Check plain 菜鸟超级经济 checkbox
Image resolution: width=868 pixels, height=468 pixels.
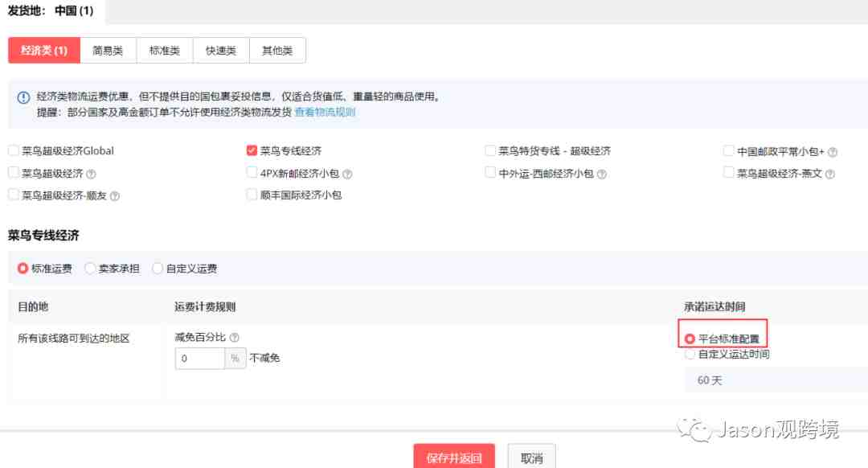pos(14,173)
